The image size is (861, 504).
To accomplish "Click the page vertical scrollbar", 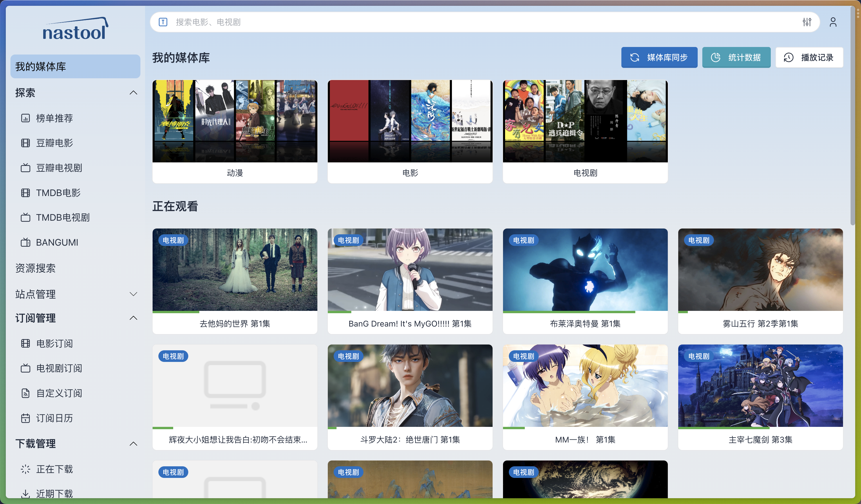I will (853, 116).
